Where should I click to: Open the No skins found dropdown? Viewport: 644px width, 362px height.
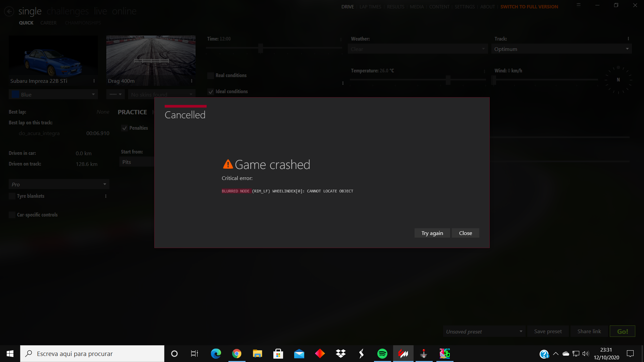(162, 95)
